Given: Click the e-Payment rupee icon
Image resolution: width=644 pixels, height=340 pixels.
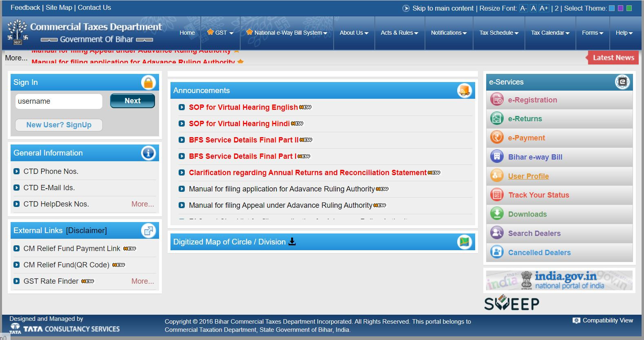Looking at the screenshot, I should click(x=496, y=138).
